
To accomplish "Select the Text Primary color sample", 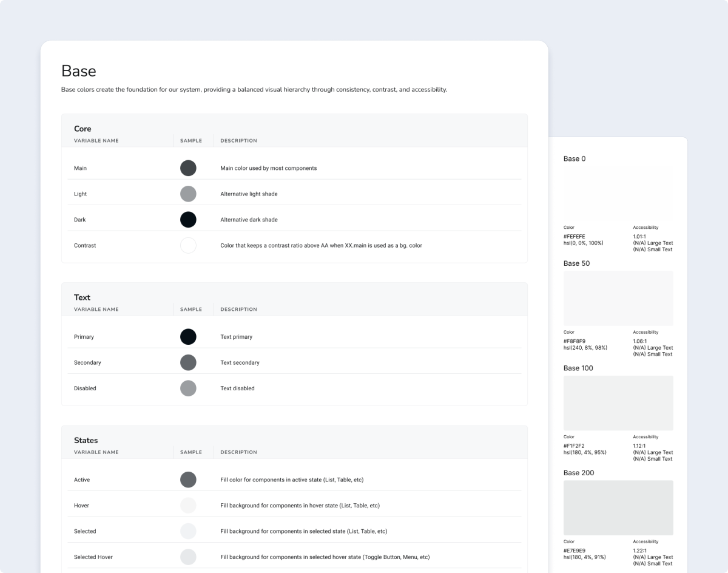I will pyautogui.click(x=188, y=337).
